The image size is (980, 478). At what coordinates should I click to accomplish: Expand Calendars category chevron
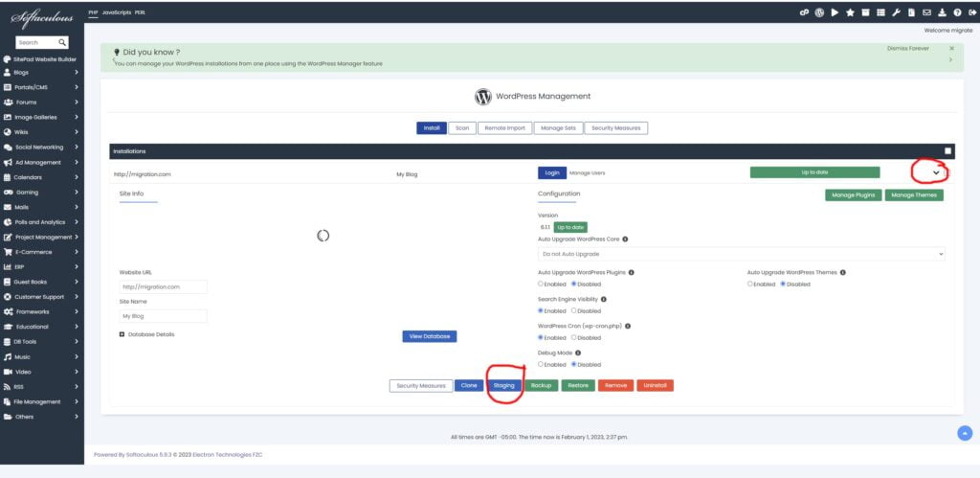77,177
